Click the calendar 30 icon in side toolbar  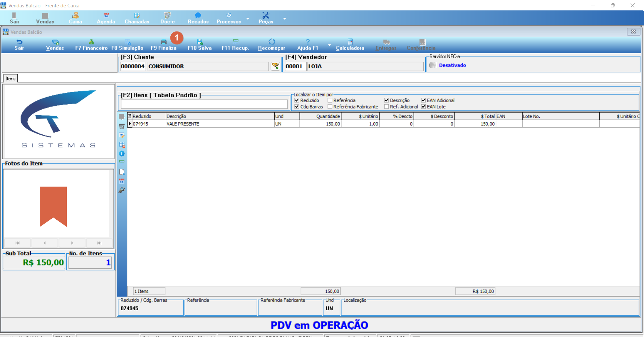[122, 181]
